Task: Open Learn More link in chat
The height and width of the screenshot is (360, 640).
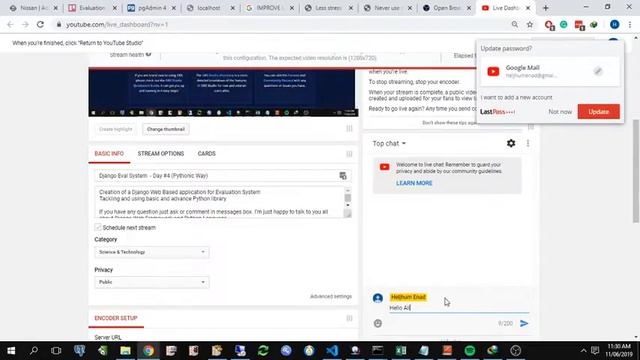Action: coord(414,183)
